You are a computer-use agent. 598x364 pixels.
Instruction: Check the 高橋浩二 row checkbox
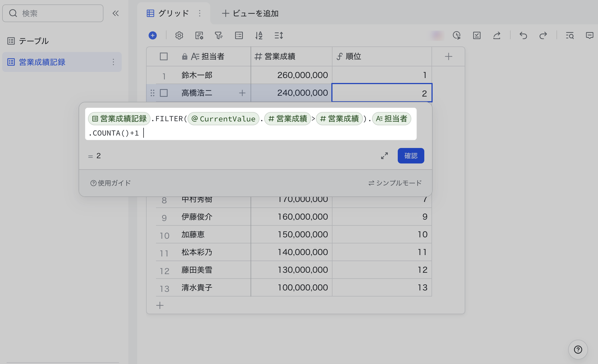tap(164, 93)
